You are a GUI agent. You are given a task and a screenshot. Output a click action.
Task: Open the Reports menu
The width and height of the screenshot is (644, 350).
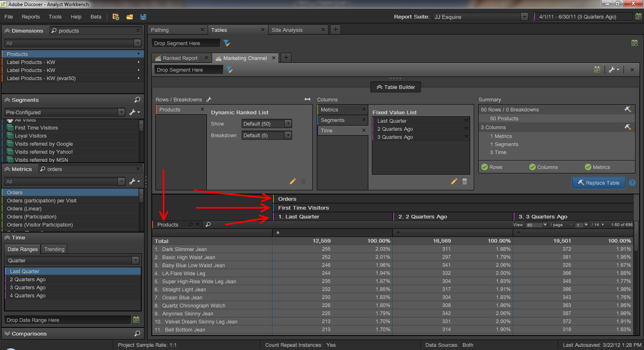(x=31, y=17)
